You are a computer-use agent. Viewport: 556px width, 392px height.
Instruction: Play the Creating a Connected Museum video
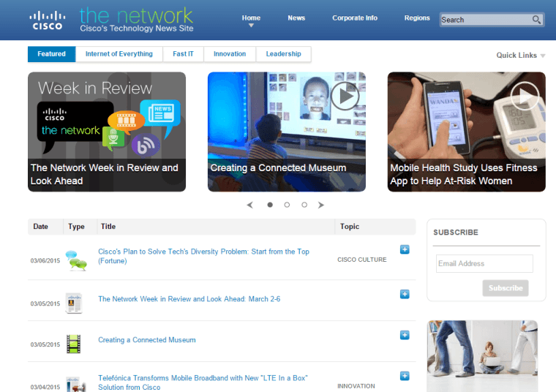(x=345, y=96)
